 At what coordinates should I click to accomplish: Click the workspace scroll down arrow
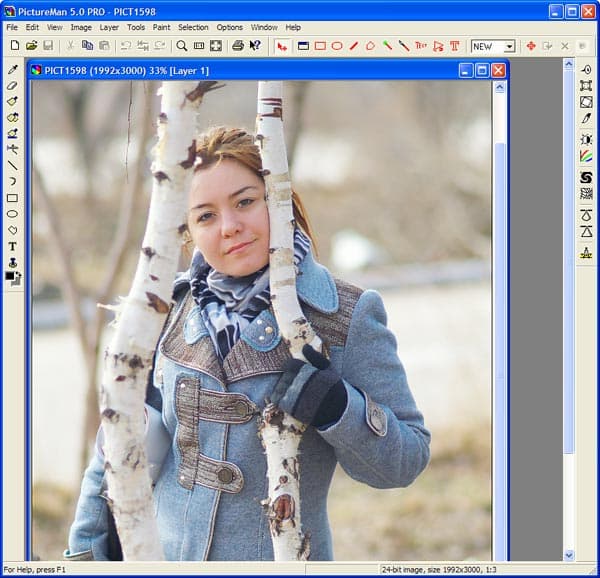[x=569, y=555]
